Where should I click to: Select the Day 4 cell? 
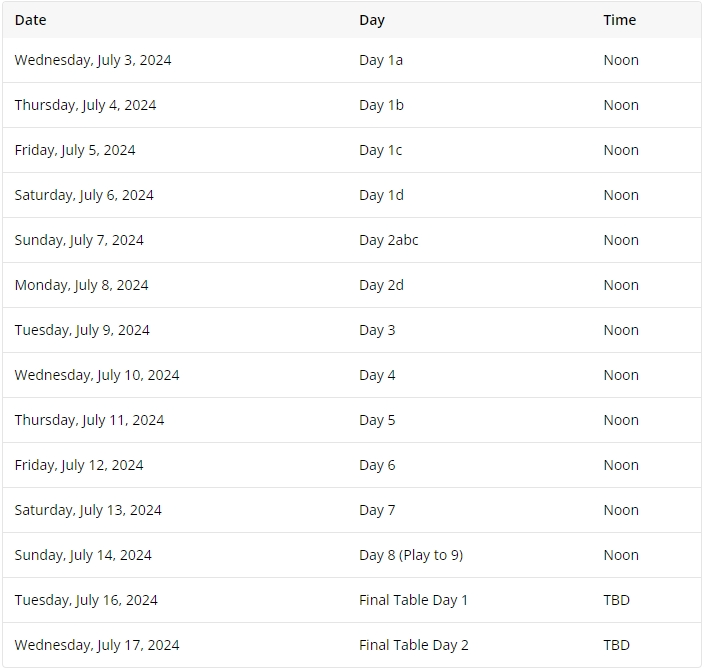[377, 375]
